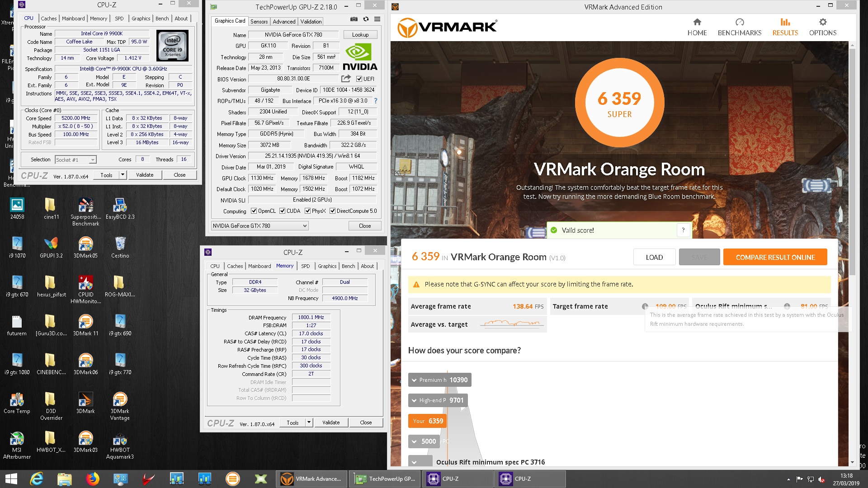Open 3DMark05 desktop icon
The height and width of the screenshot is (488, 868).
pyautogui.click(x=85, y=248)
